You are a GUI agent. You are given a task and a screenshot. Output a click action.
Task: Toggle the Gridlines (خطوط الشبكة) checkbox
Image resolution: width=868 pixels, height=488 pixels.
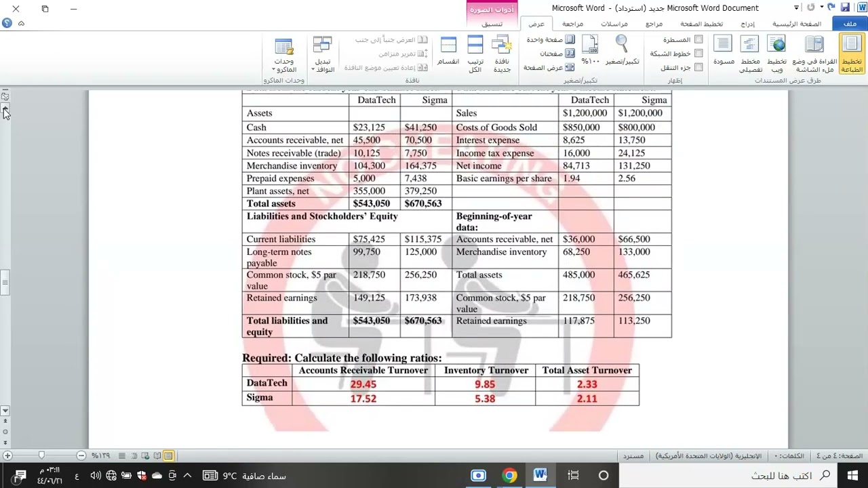[698, 54]
